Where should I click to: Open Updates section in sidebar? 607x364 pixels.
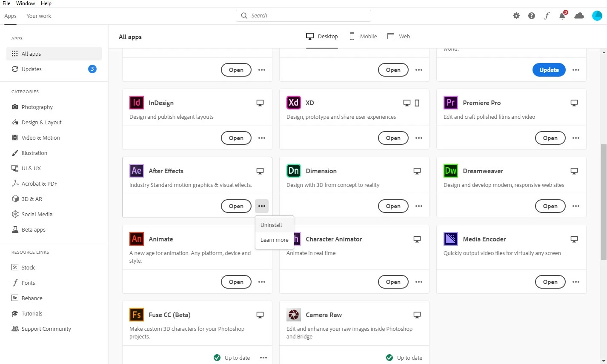[x=54, y=69]
